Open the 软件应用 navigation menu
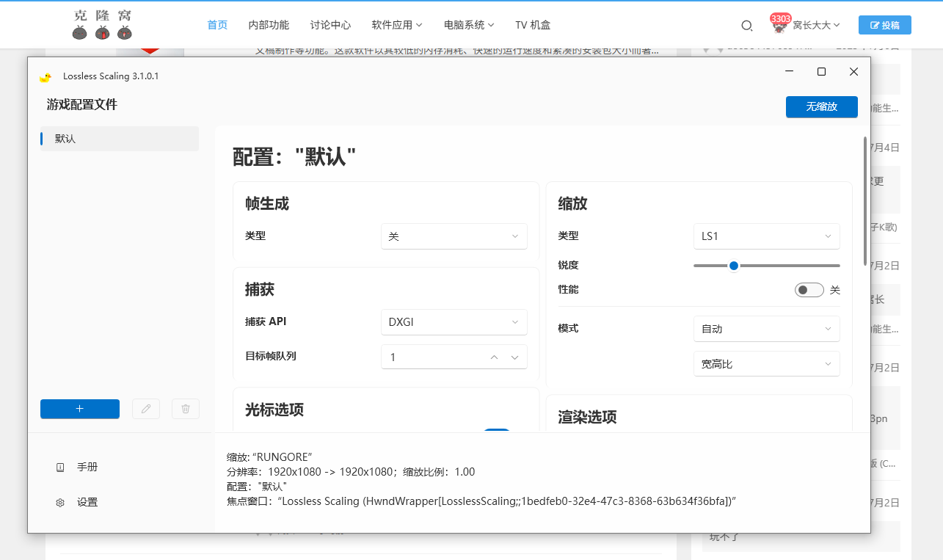The width and height of the screenshot is (943, 560). click(x=397, y=25)
